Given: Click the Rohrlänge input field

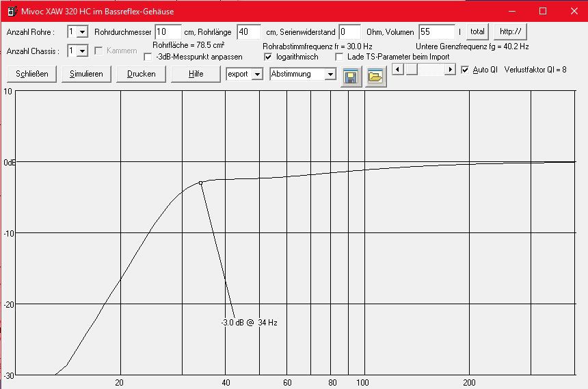Looking at the screenshot, I should (249, 32).
